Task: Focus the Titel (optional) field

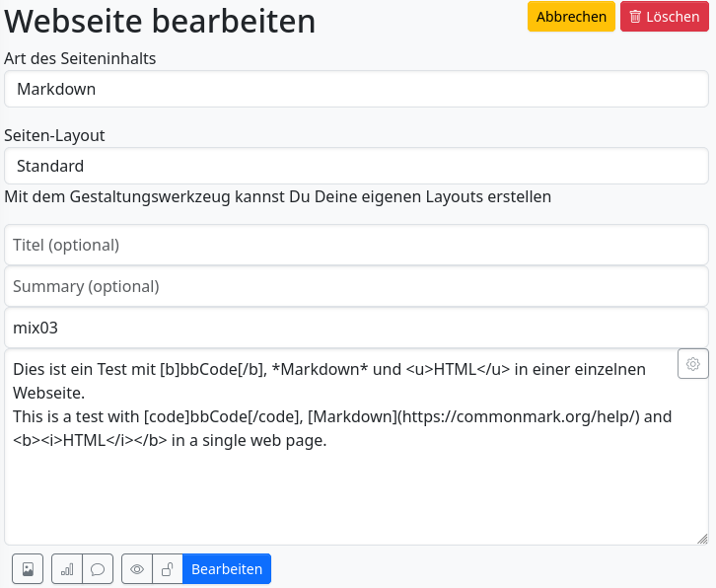Action: coord(356,245)
